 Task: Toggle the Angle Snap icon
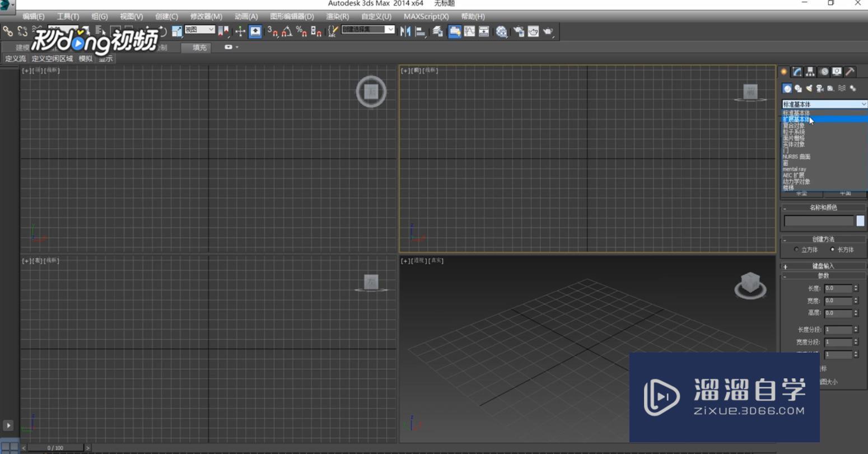[287, 32]
